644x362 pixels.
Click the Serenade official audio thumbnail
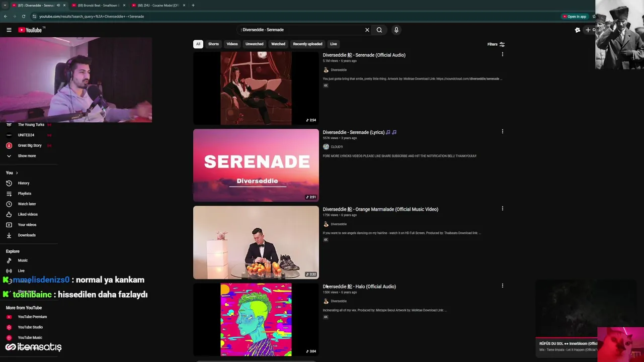[x=256, y=88]
